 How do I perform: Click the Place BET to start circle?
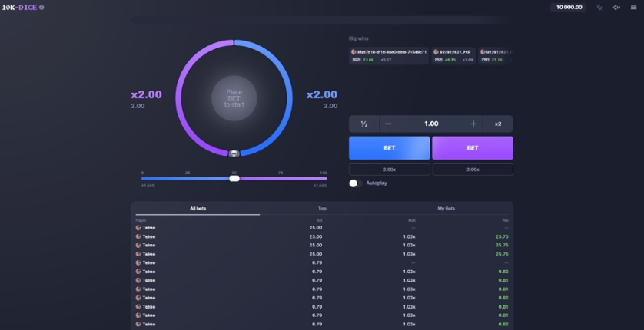pyautogui.click(x=234, y=98)
